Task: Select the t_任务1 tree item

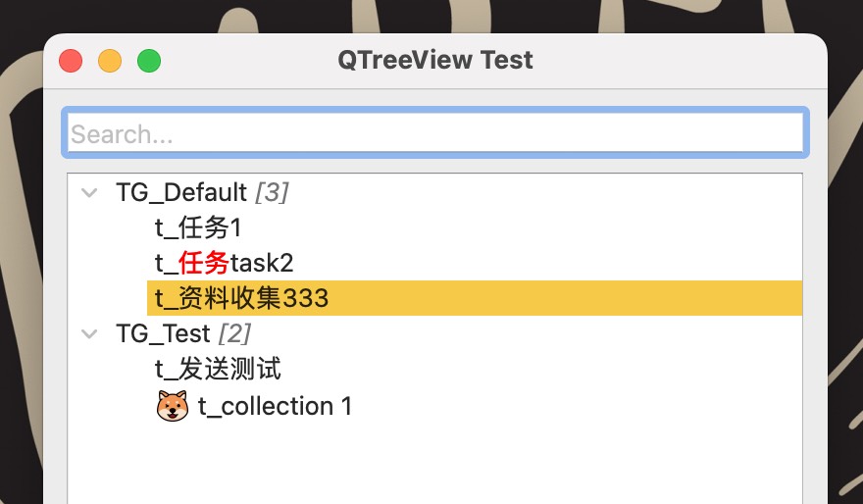Action: [198, 228]
